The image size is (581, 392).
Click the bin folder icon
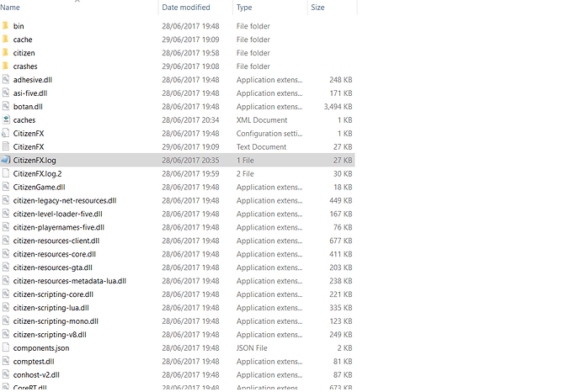click(x=5, y=25)
